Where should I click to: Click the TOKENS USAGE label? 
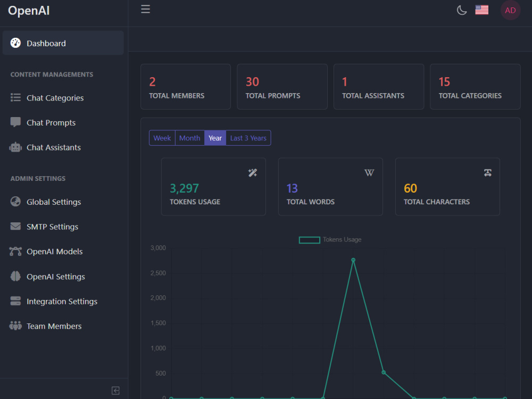click(195, 202)
